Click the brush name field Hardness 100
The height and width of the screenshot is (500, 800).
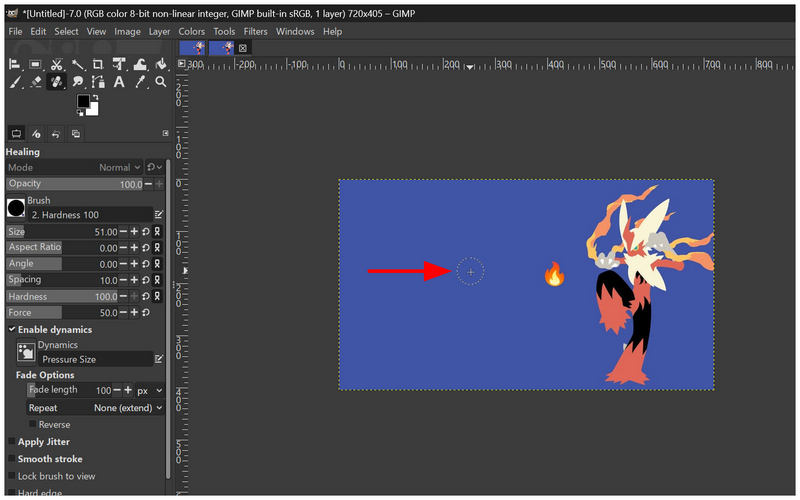(90, 215)
